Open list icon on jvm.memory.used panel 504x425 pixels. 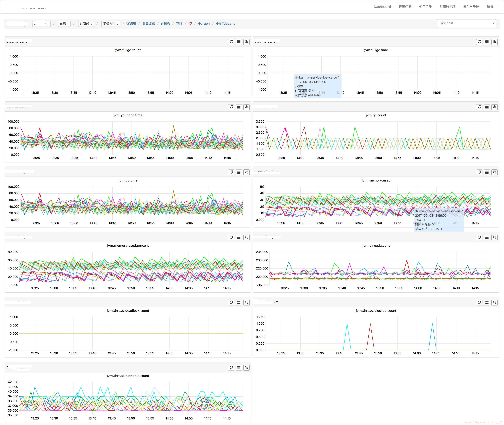point(487,172)
